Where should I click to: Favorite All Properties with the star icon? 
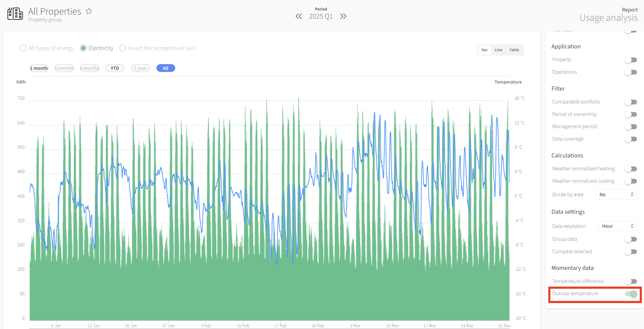pos(89,11)
